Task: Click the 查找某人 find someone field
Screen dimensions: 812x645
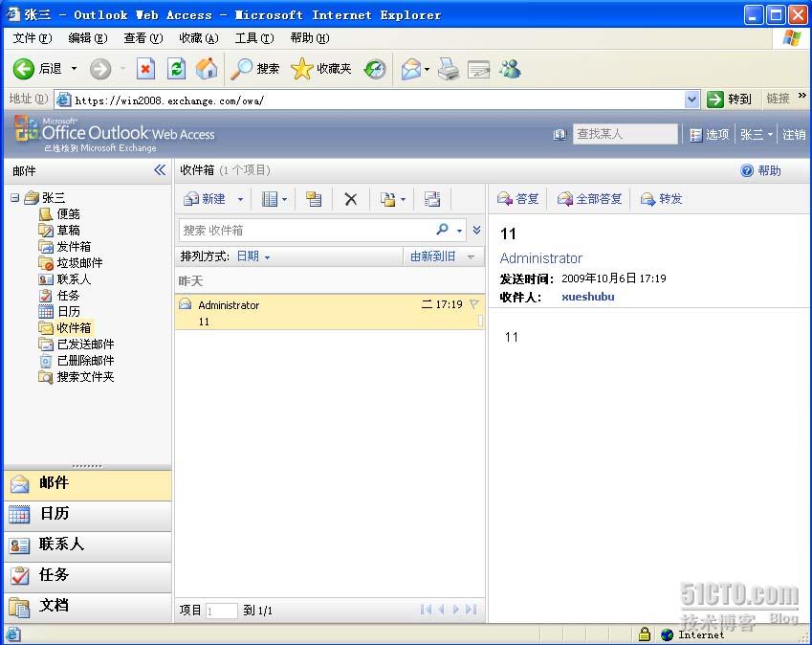Action: (625, 134)
